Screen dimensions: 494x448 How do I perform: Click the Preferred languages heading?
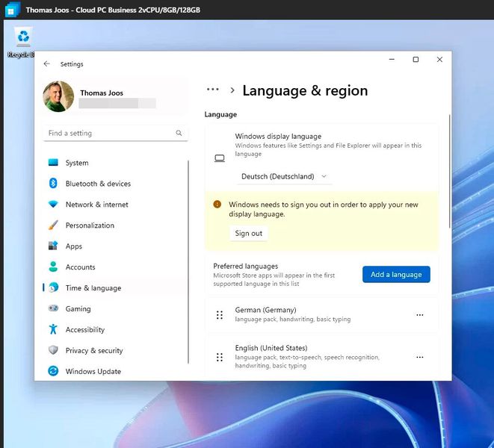tap(245, 267)
